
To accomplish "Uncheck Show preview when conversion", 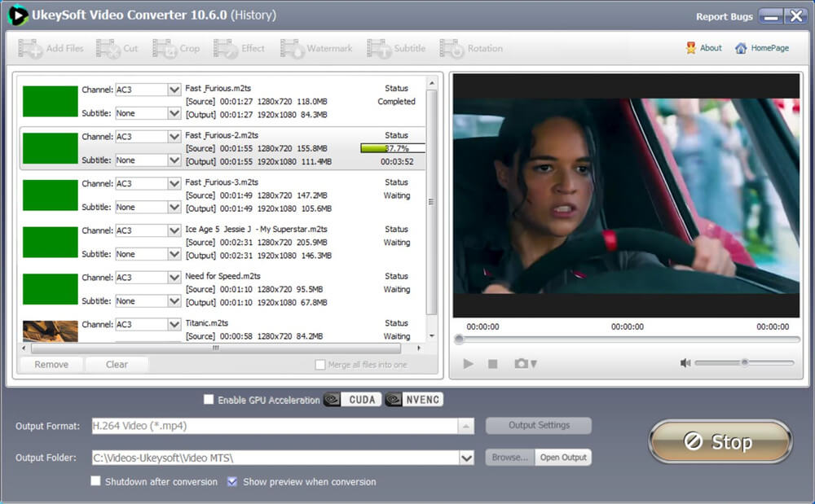I will pyautogui.click(x=232, y=481).
